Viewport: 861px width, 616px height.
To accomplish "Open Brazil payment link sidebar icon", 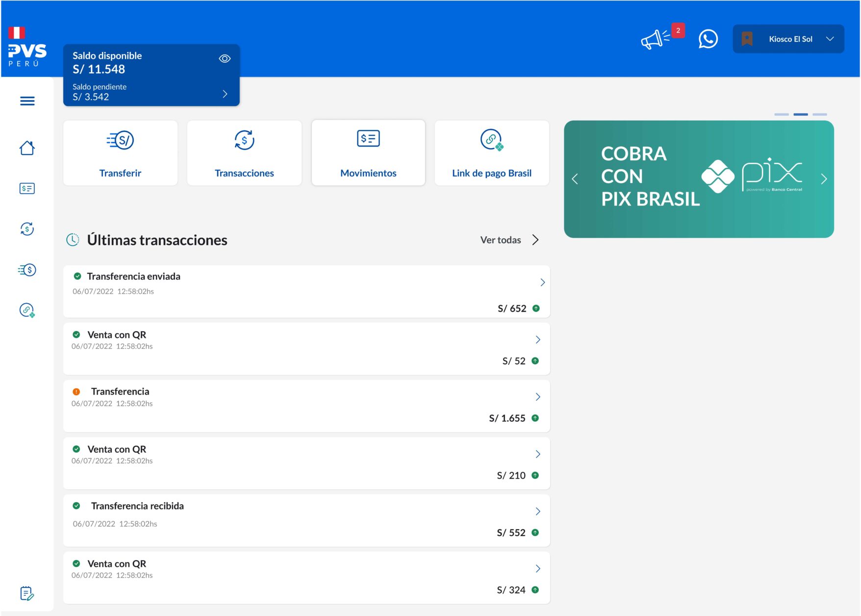I will 27,310.
